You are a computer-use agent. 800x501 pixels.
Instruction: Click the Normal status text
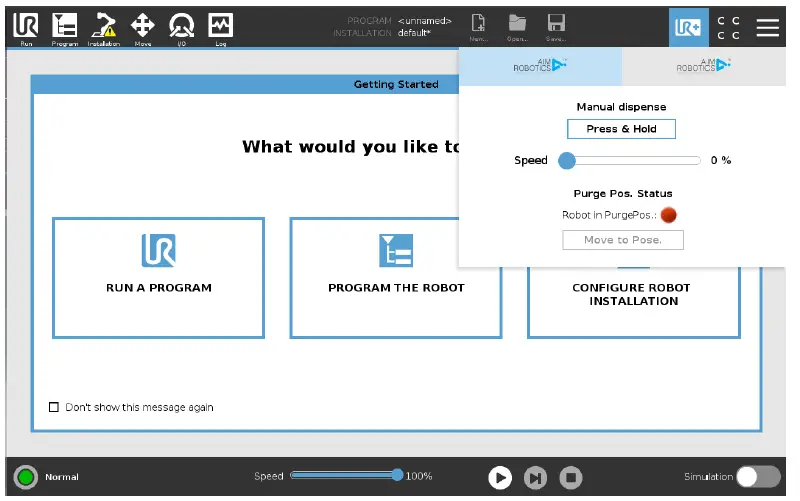tap(62, 477)
